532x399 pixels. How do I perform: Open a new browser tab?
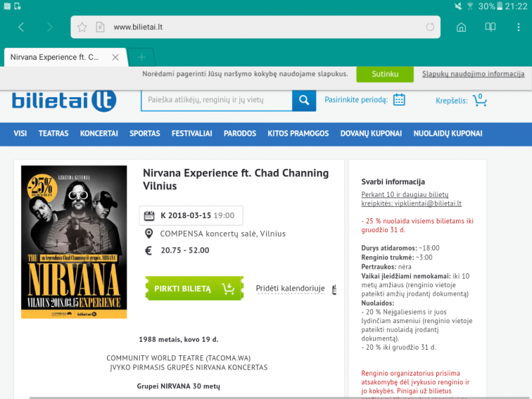tap(142, 57)
